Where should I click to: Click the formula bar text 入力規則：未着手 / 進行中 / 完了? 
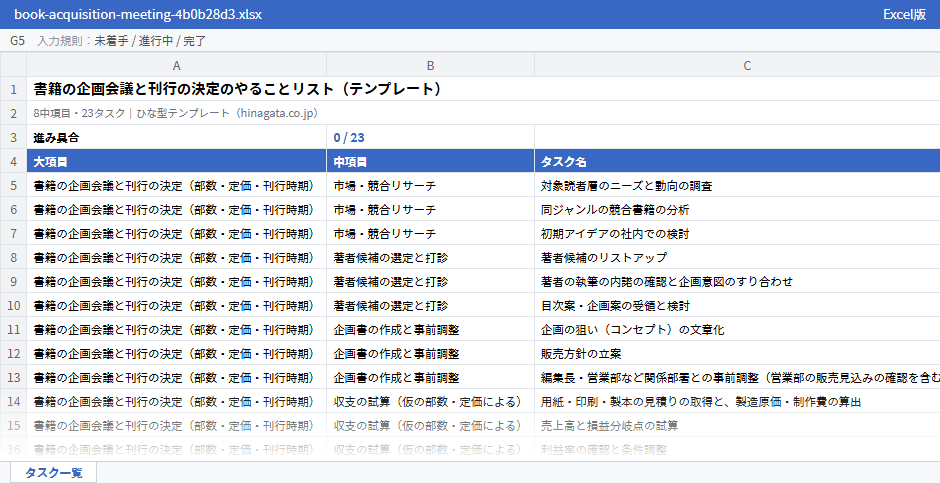(122, 41)
